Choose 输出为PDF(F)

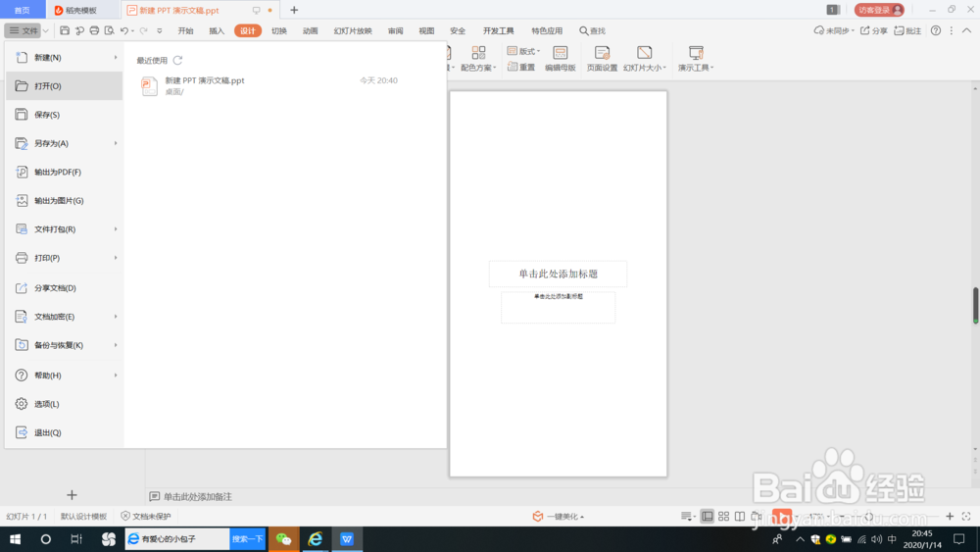click(x=65, y=172)
